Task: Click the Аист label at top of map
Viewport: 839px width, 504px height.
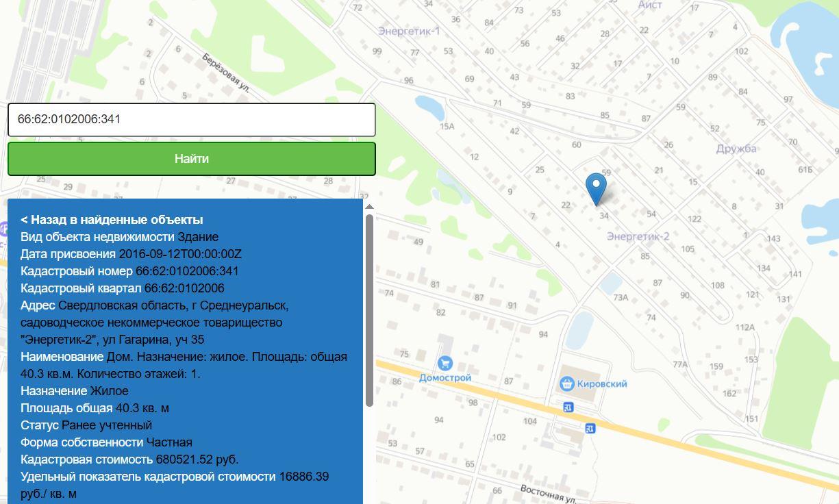Action: pyautogui.click(x=649, y=5)
